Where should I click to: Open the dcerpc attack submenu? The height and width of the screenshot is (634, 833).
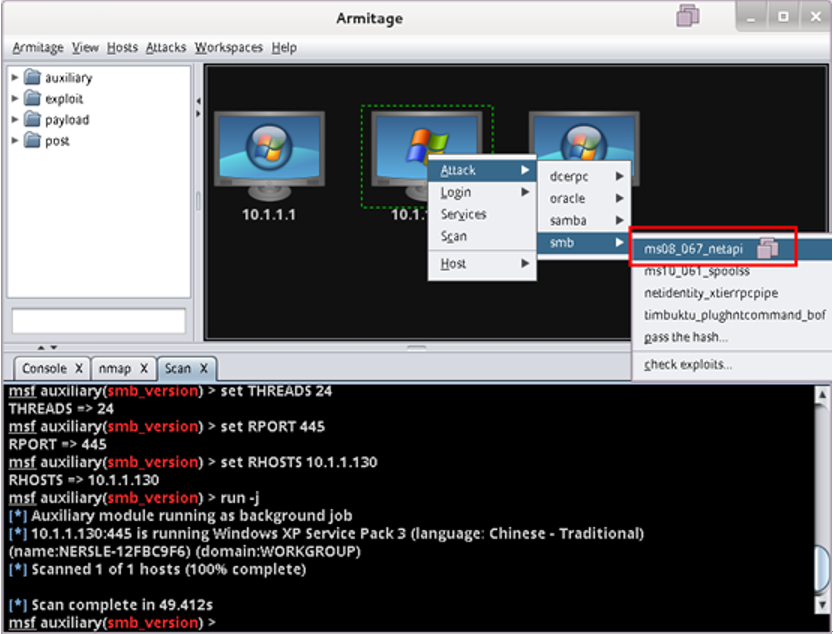(x=584, y=176)
